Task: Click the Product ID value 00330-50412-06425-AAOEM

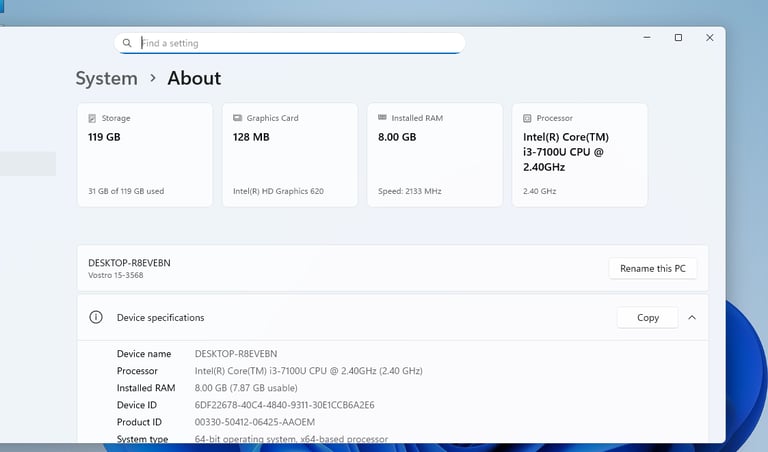Action: click(x=255, y=422)
